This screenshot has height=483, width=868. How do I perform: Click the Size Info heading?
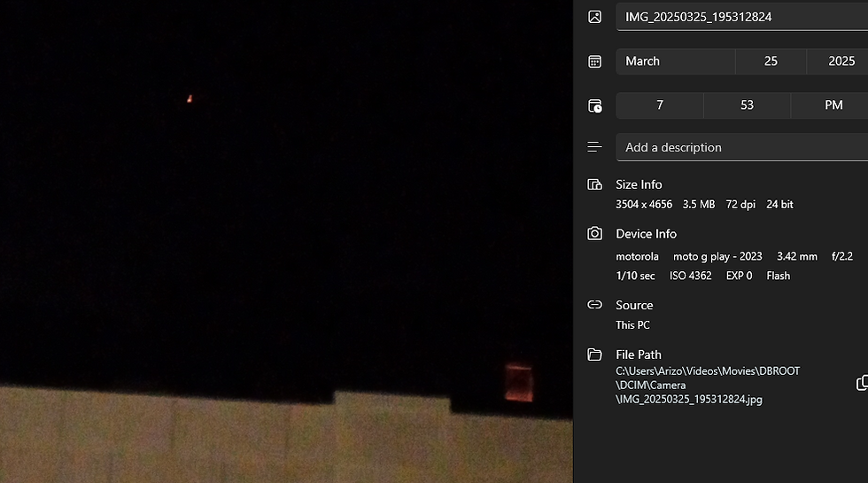(639, 184)
